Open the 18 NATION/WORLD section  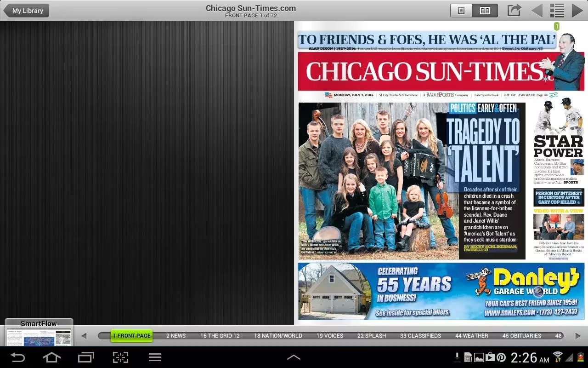pos(278,336)
